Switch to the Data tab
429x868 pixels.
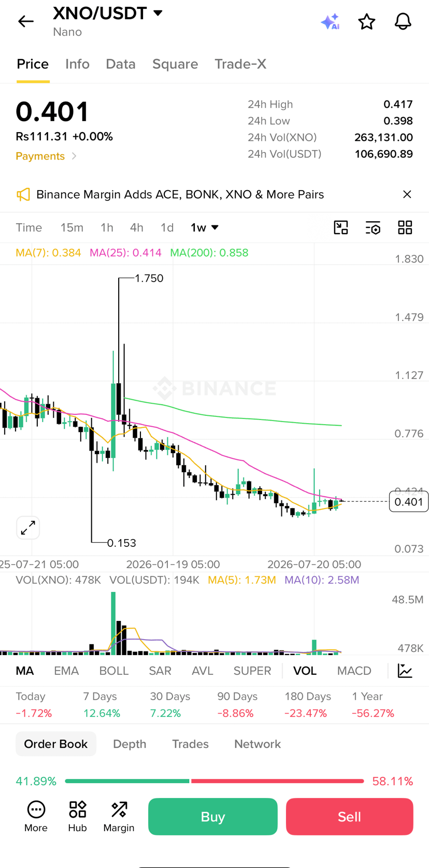point(121,64)
